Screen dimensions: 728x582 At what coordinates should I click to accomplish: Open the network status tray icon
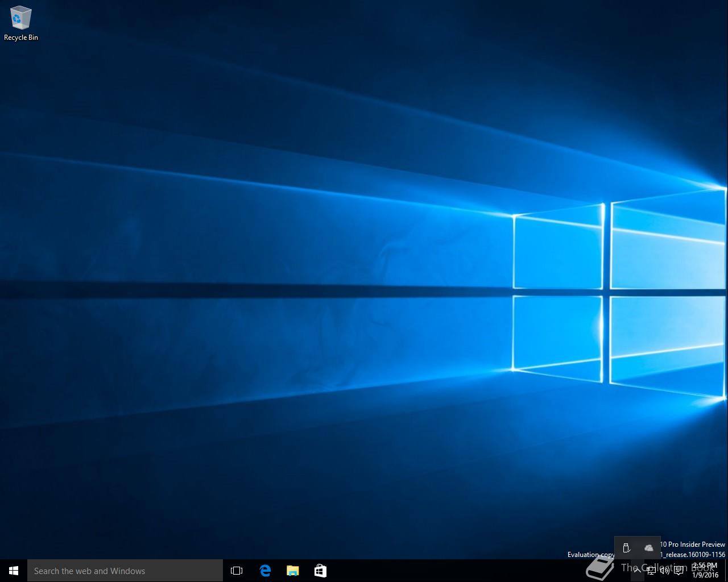(651, 571)
